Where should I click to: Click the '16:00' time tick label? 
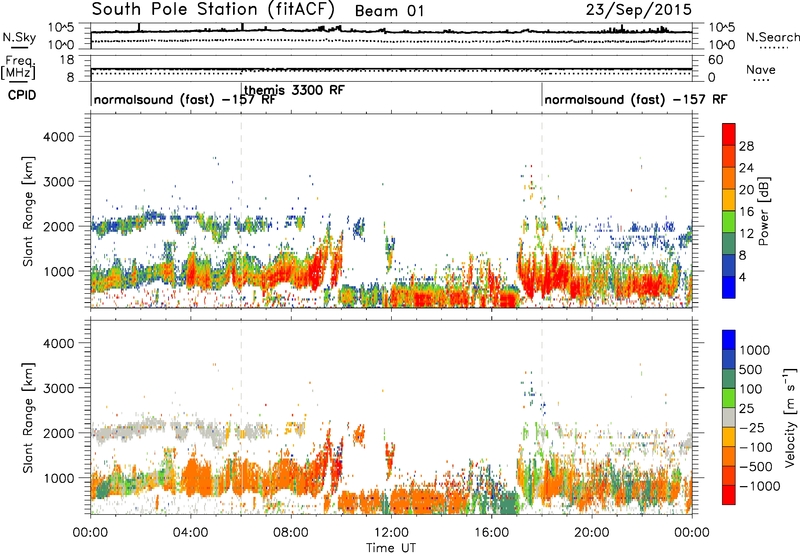[x=491, y=533]
